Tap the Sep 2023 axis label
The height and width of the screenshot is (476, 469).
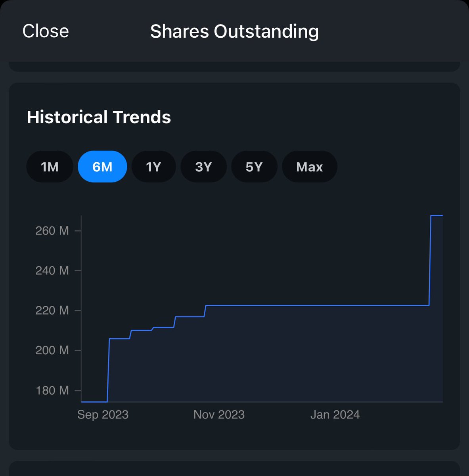103,415
